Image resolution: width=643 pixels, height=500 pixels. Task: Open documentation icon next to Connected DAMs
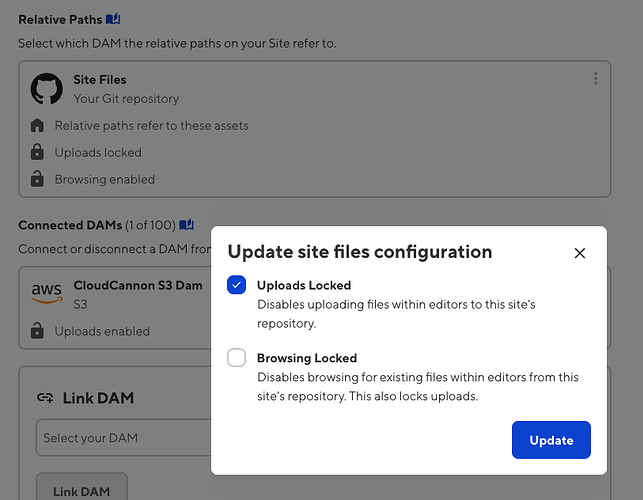pos(186,225)
